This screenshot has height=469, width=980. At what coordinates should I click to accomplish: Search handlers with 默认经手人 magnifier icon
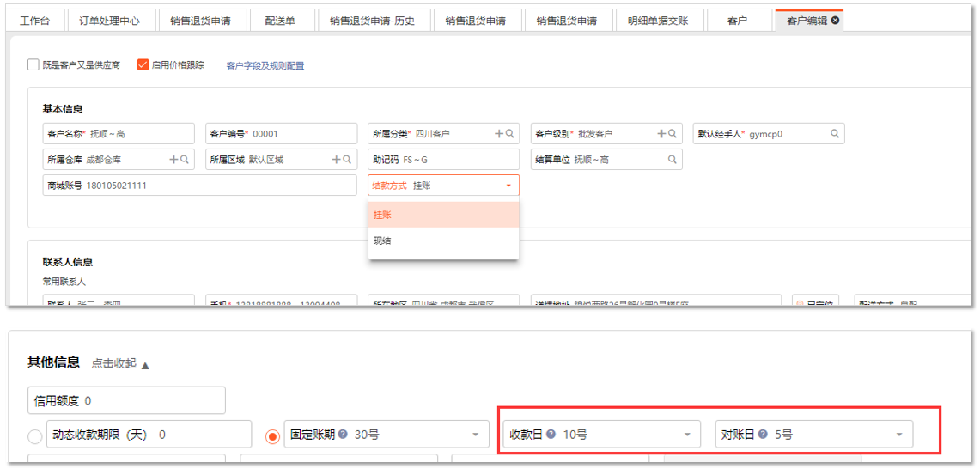pos(834,134)
